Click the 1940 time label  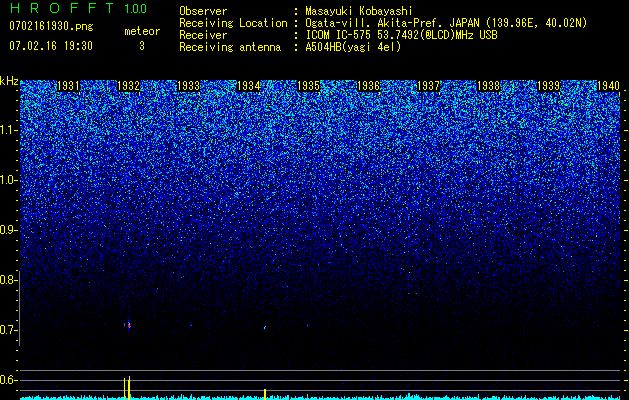click(609, 86)
